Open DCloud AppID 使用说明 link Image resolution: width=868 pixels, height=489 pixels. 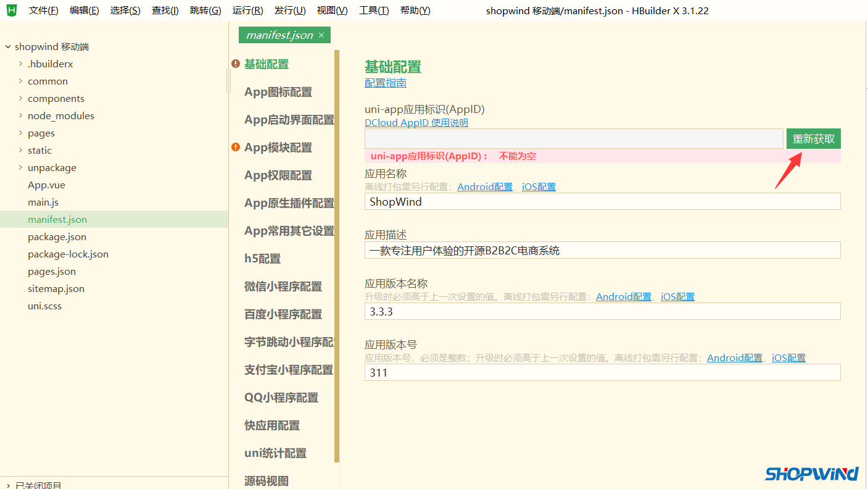416,122
